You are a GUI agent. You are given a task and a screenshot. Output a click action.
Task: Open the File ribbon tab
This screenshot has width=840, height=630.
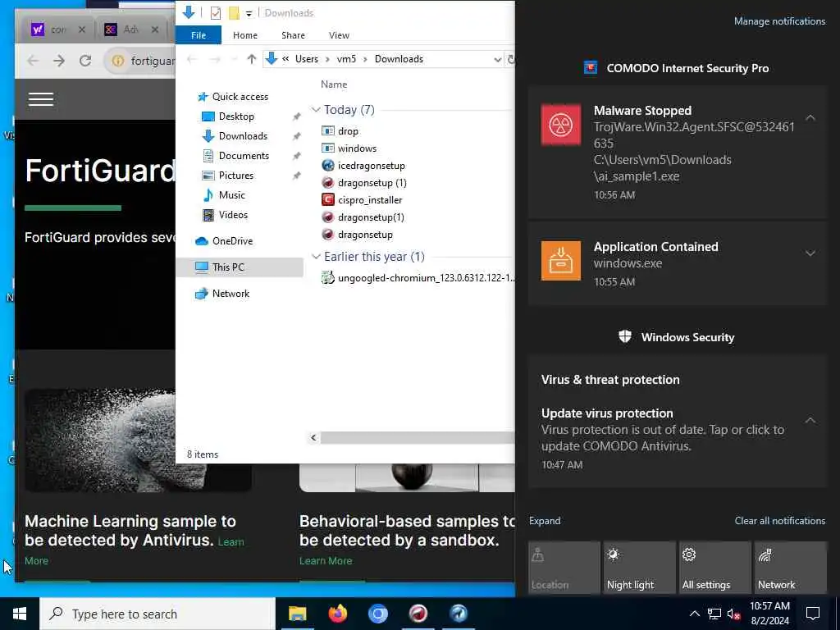click(199, 35)
